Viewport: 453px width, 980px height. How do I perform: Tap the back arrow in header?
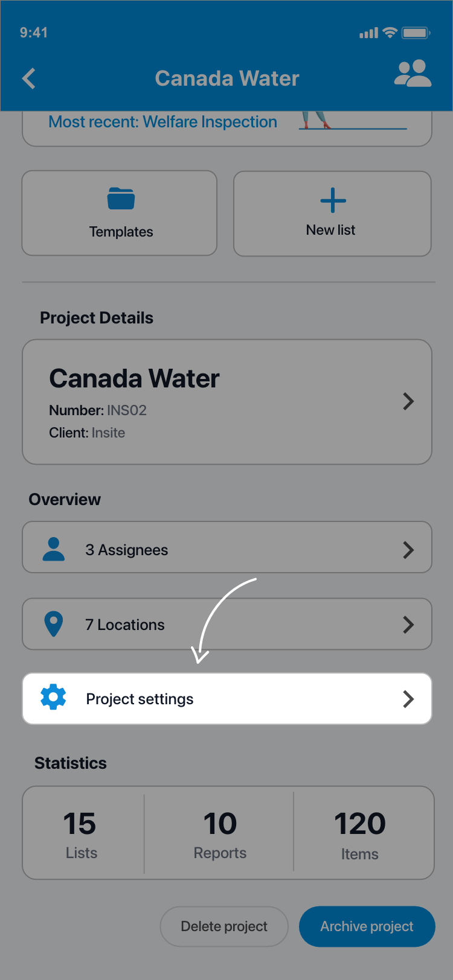[x=29, y=78]
